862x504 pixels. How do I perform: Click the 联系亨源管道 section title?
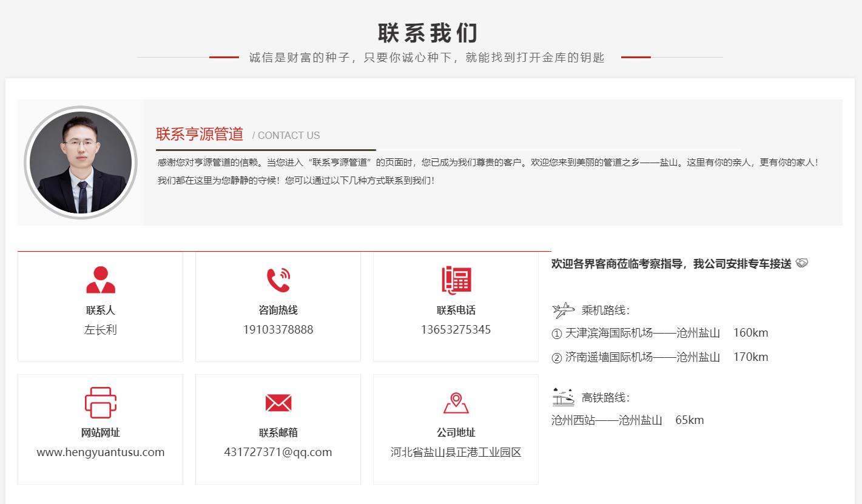pyautogui.click(x=200, y=134)
